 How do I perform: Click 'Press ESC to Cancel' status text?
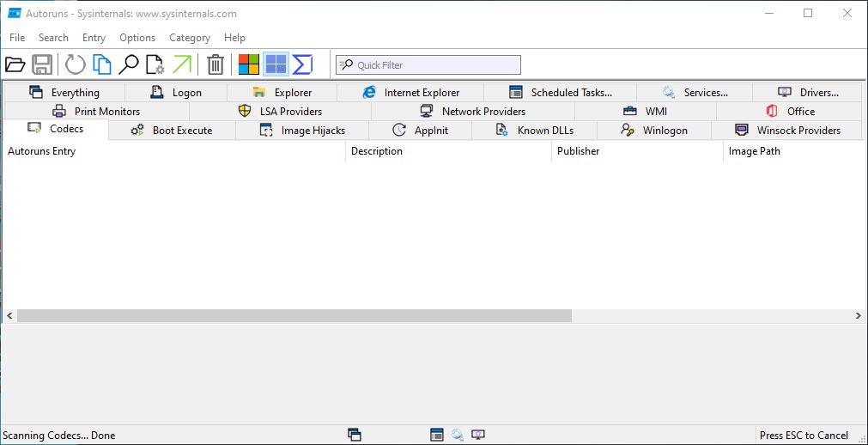[x=804, y=436]
